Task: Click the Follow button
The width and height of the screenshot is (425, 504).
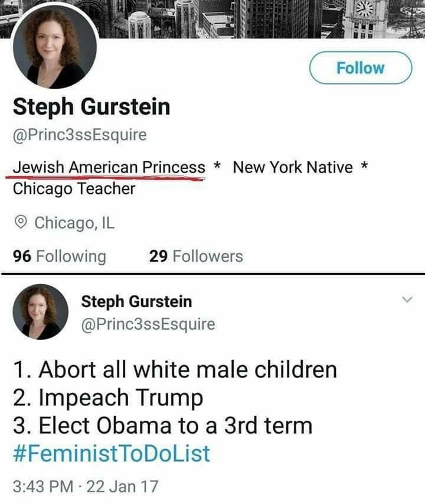Action: 361,68
